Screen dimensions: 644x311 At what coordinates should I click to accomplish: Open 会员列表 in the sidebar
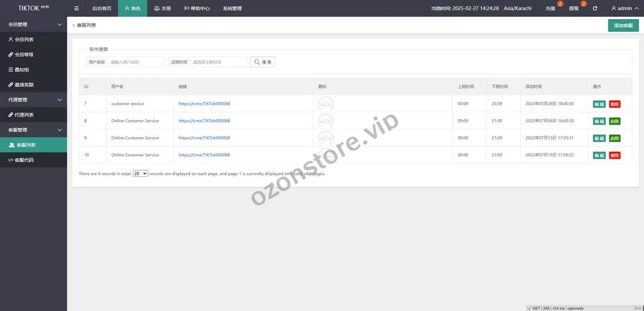(24, 40)
